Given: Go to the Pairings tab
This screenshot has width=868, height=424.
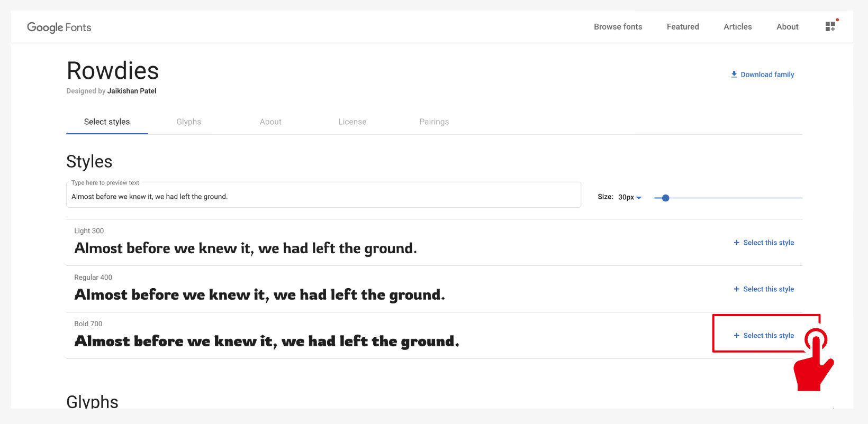Looking at the screenshot, I should click(x=434, y=122).
